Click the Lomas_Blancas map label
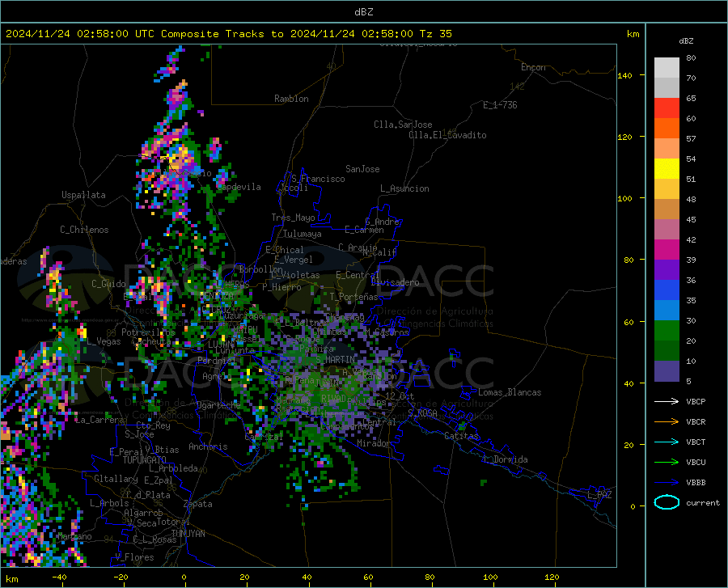The height and width of the screenshot is (588, 728). [510, 392]
